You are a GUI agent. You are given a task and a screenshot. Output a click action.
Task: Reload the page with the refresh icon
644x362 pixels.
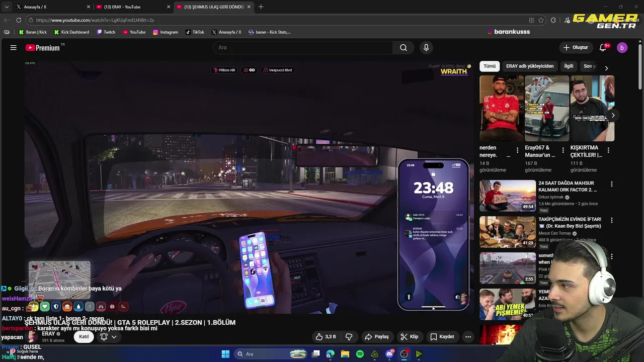(x=19, y=20)
